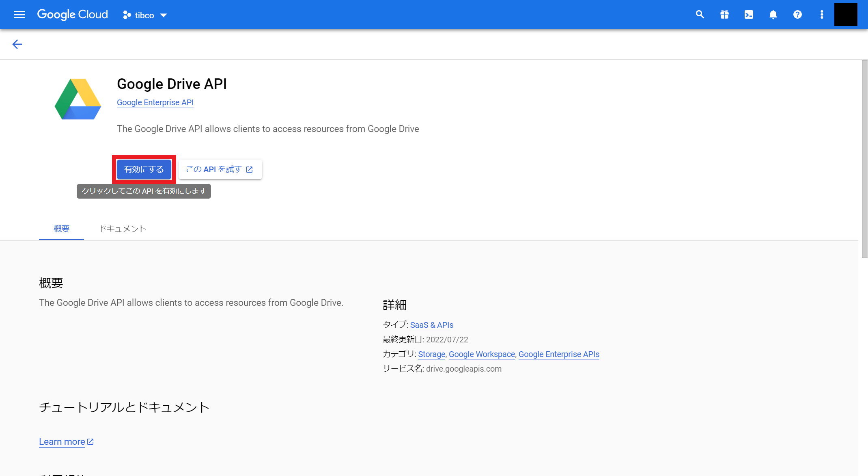Open the notifications bell
The image size is (868, 476).
(773, 15)
